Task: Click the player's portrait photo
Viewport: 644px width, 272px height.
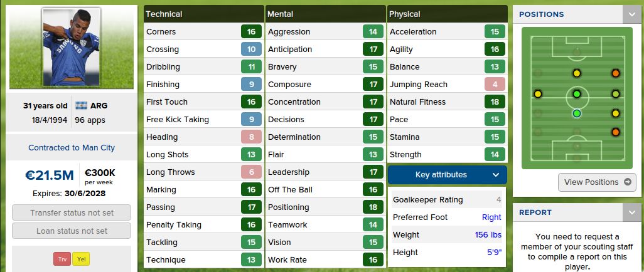Action: pos(72,47)
